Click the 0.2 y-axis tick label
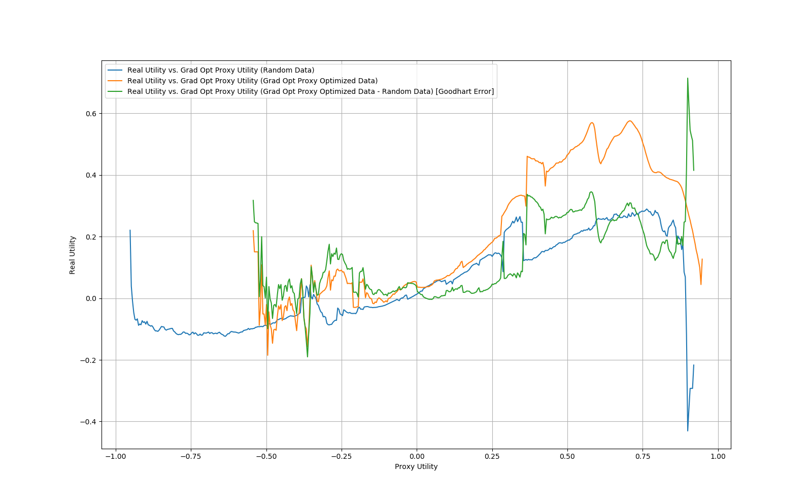This screenshot has width=812, height=504. [90, 237]
